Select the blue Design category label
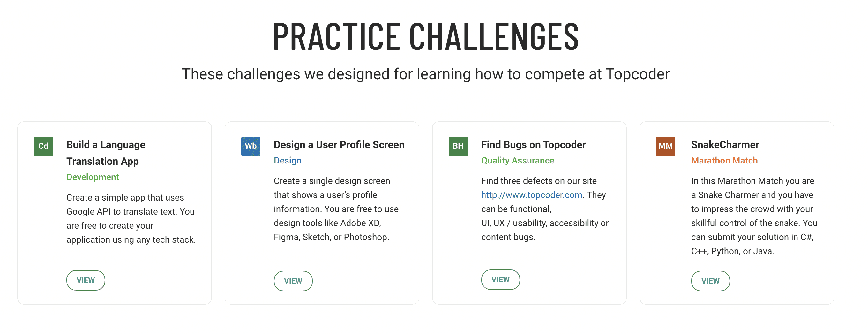The width and height of the screenshot is (868, 334). pos(288,160)
